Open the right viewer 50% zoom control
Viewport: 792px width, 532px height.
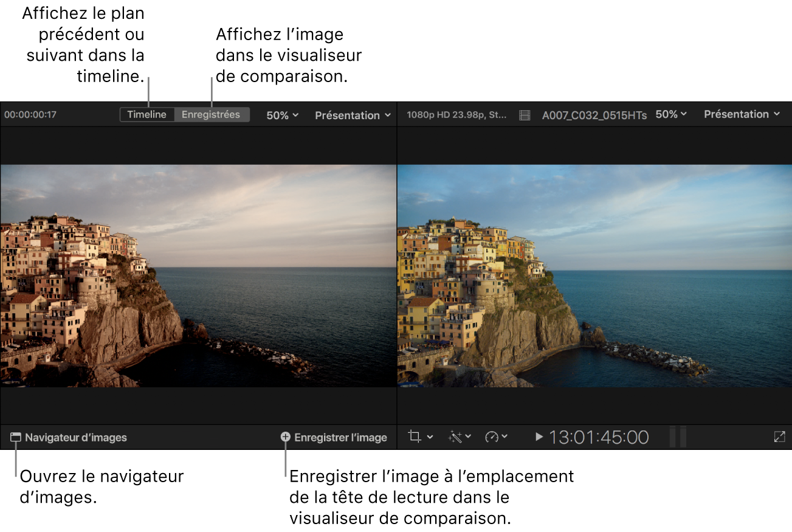(x=670, y=114)
